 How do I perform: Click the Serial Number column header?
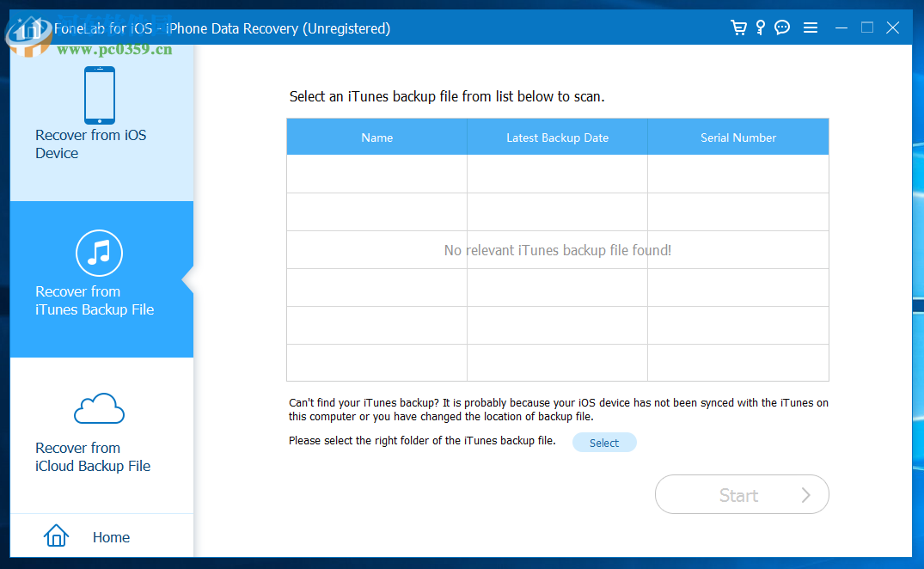coord(737,137)
